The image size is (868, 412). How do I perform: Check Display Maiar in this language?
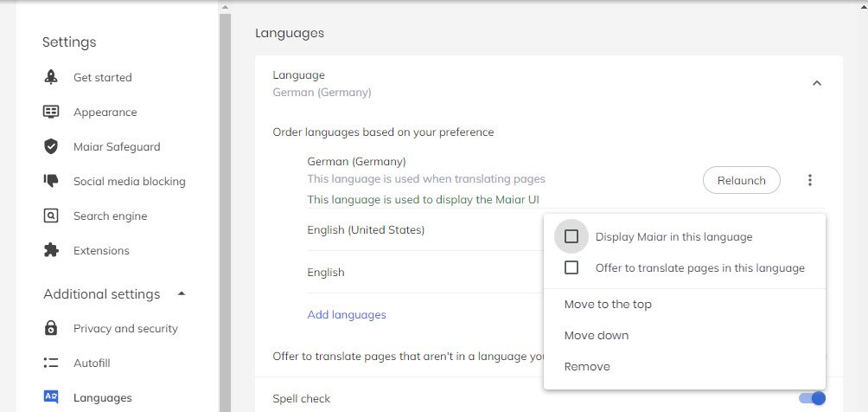(x=571, y=236)
